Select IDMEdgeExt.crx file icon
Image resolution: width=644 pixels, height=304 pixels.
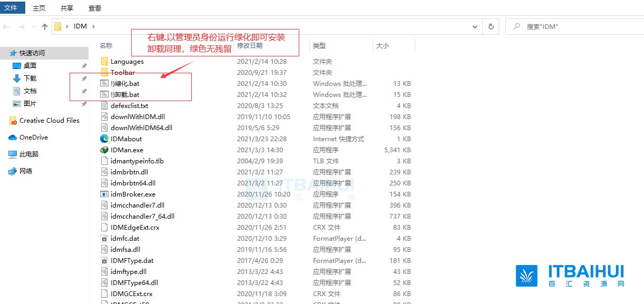(x=104, y=228)
